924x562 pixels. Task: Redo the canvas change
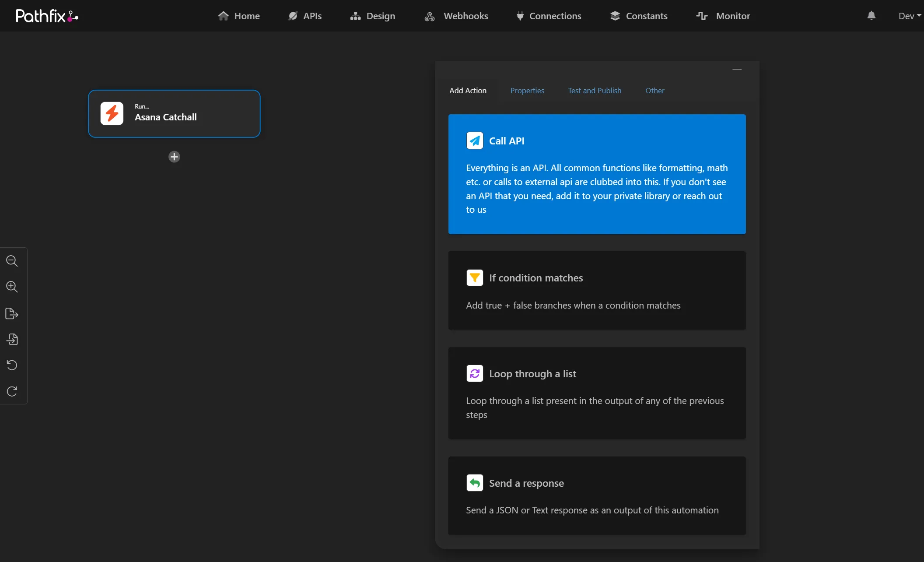[12, 391]
